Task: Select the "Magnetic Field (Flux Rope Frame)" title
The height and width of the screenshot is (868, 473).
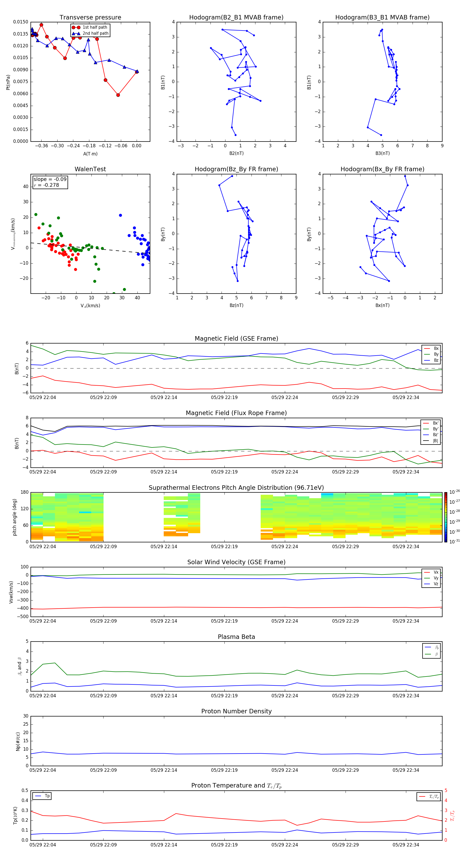Action: point(236,413)
